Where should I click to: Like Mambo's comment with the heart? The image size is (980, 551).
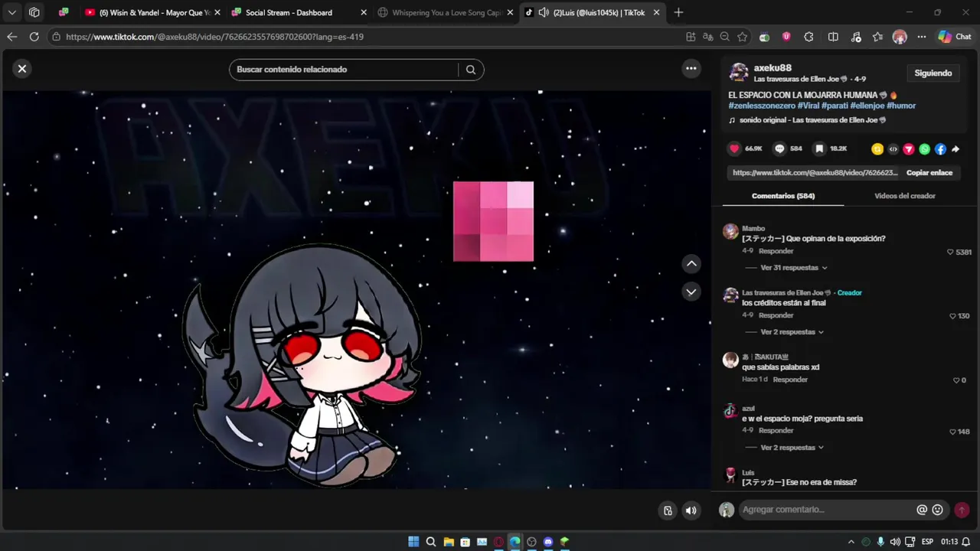(x=951, y=252)
